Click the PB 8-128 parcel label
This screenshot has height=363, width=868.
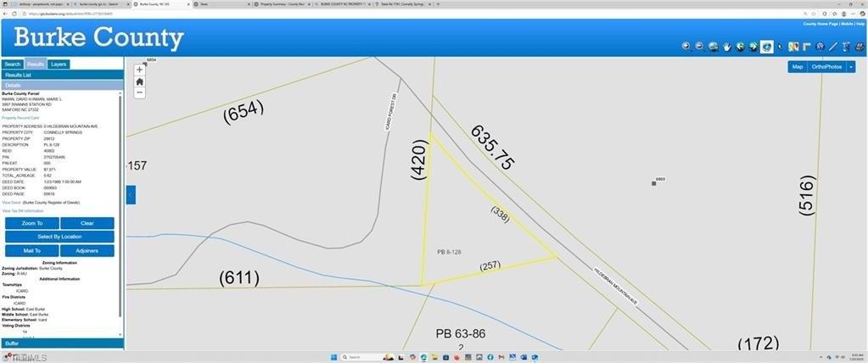tap(449, 252)
